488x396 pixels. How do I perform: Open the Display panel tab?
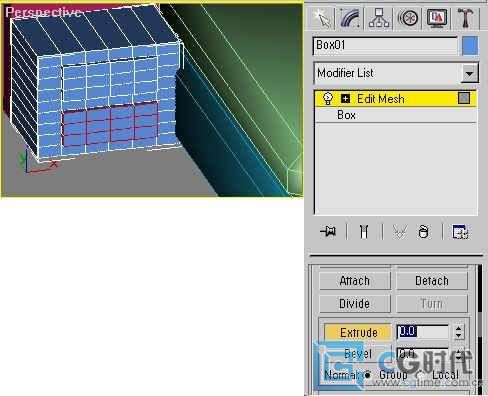click(x=437, y=17)
